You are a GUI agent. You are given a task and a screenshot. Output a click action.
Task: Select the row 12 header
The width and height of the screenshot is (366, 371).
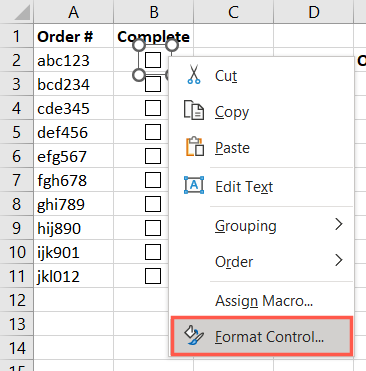pos(17,300)
